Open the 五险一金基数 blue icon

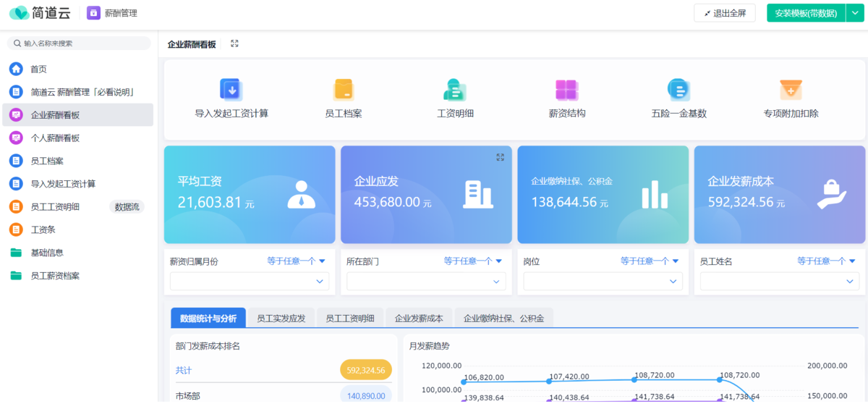(x=678, y=90)
